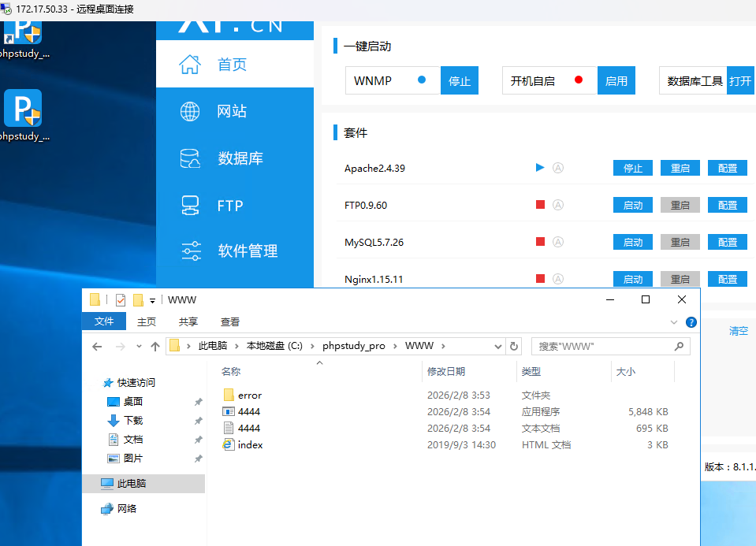Switch to the 查看 ribbon tab
Image resolution: width=756 pixels, height=546 pixels.
pos(230,322)
